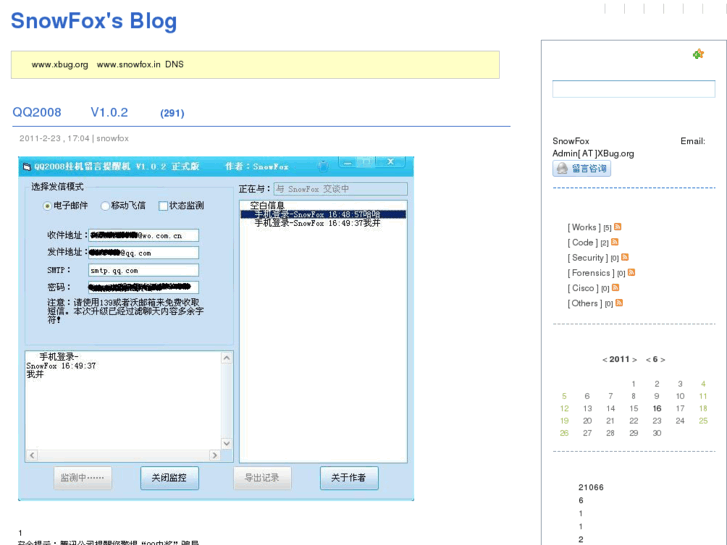Select the 电子邮件 radio button
This screenshot has height=545, width=727.
[47, 205]
